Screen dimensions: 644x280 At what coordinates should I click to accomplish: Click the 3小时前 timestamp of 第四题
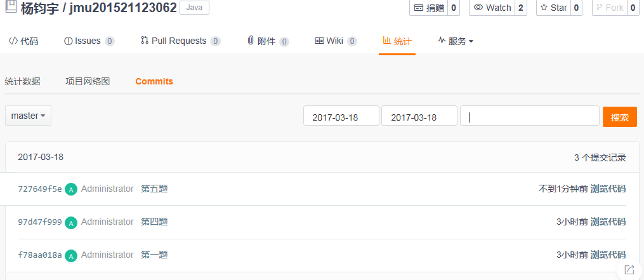(x=572, y=222)
